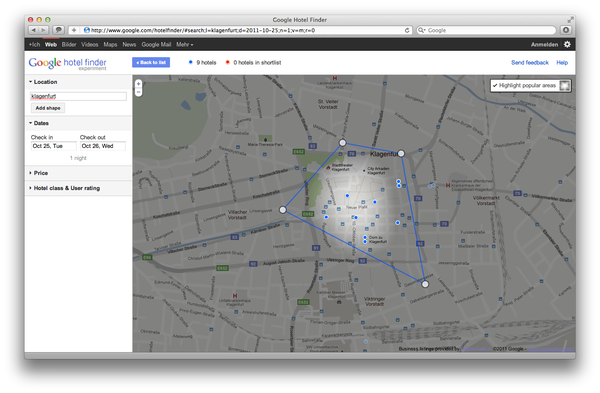Click the downloads button beside the search field
Screen dimensions: 600x393
click(x=566, y=30)
